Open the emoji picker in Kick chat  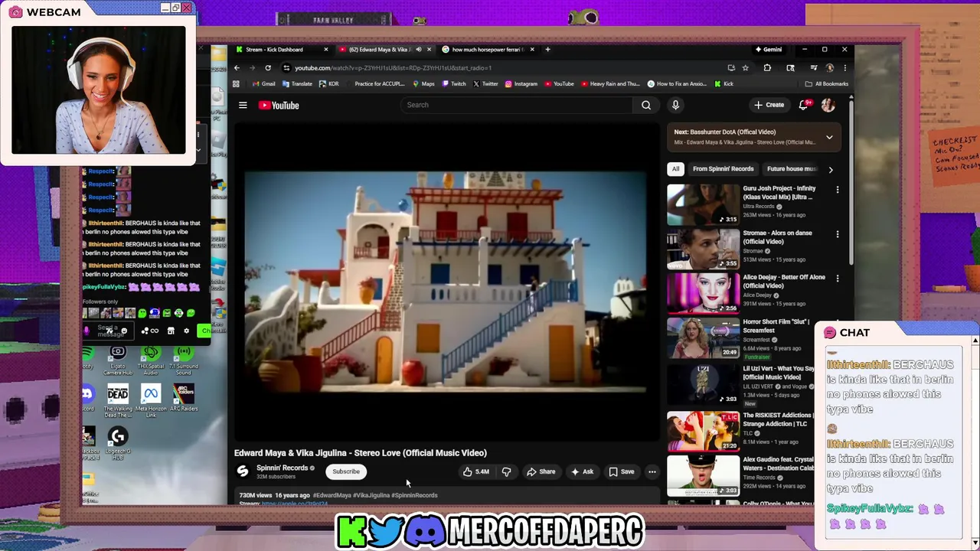(x=124, y=331)
